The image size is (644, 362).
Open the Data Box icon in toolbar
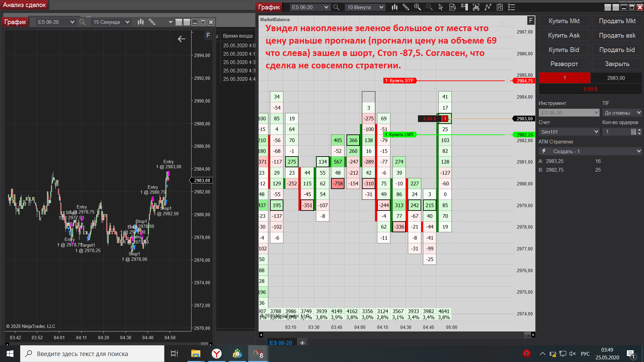[x=452, y=7]
